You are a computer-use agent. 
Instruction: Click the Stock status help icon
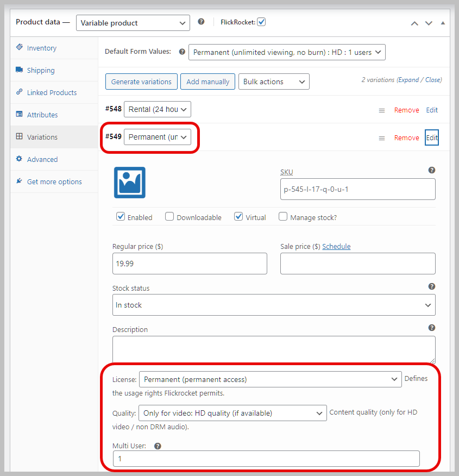click(431, 286)
